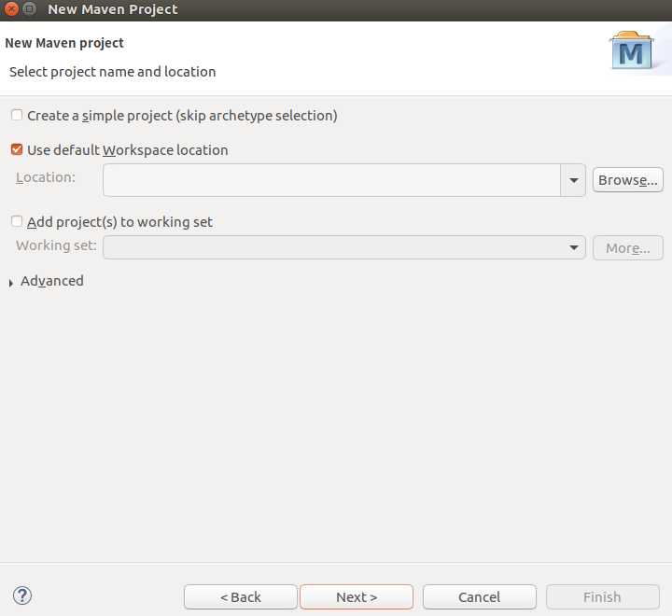
Task: Proceed with the Next > button
Action: coord(357,596)
